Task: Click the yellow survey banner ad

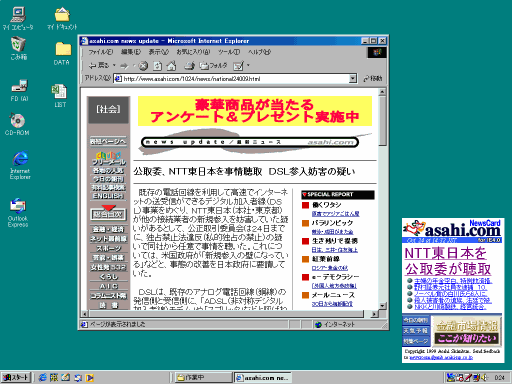Action: (x=255, y=111)
